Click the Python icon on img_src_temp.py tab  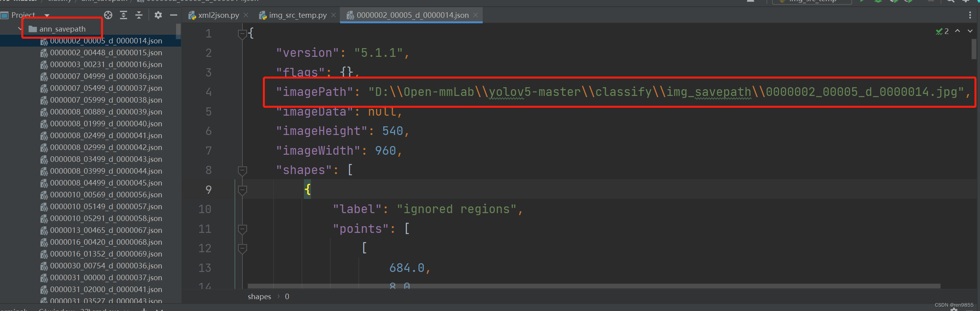point(263,15)
